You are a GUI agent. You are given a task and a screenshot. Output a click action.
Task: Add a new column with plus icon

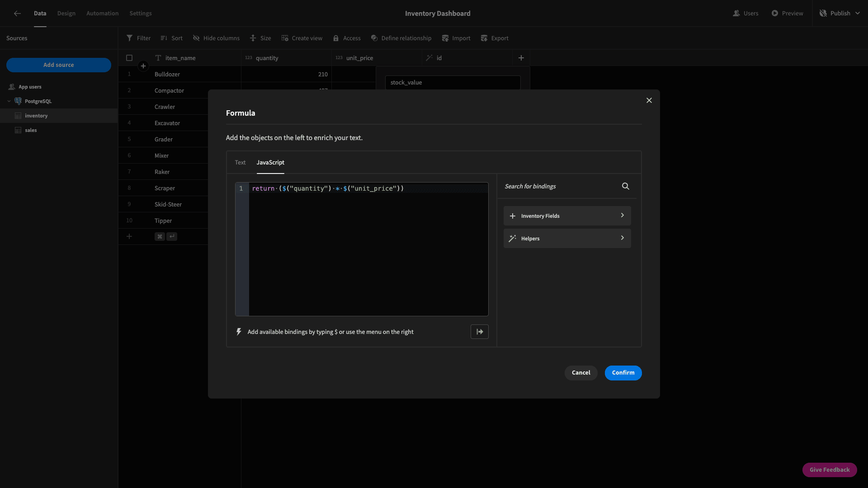click(x=521, y=58)
